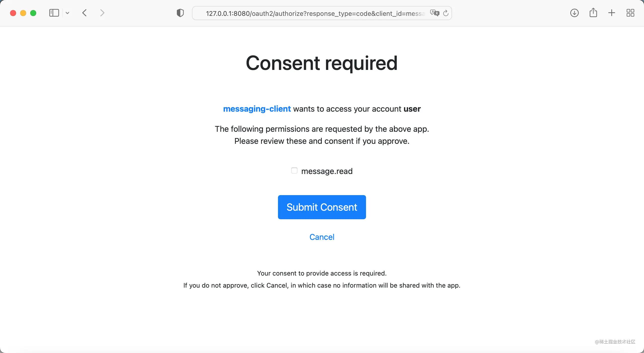Viewport: 644px width, 353px height.
Task: Open a new tab with plus
Action: pyautogui.click(x=612, y=13)
